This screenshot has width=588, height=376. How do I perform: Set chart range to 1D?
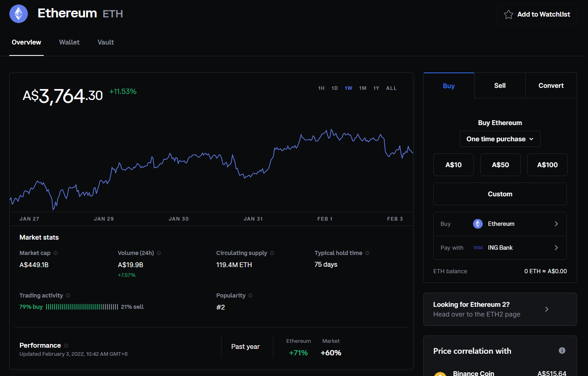tap(335, 88)
